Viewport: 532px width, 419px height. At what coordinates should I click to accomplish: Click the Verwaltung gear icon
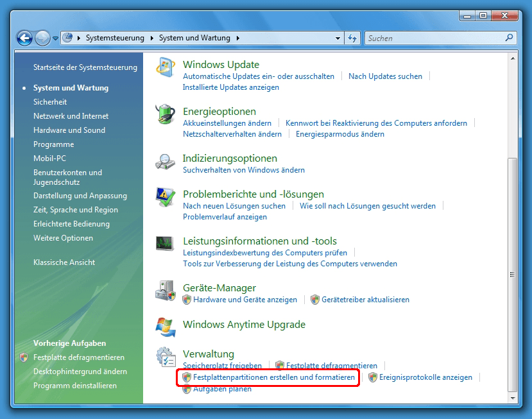pos(166,357)
